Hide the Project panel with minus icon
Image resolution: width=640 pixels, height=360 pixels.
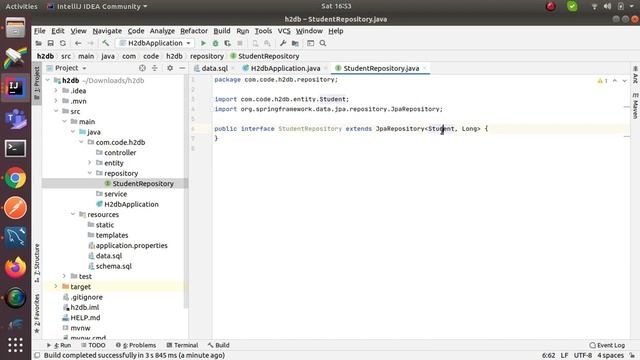click(182, 68)
